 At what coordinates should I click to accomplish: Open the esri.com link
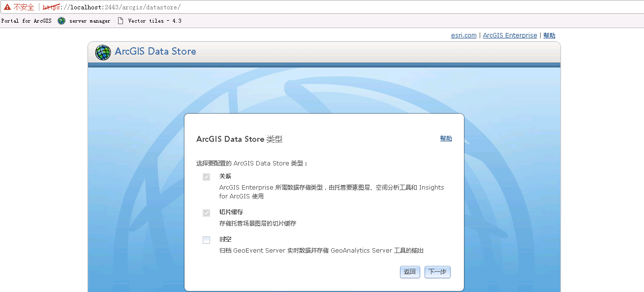464,35
